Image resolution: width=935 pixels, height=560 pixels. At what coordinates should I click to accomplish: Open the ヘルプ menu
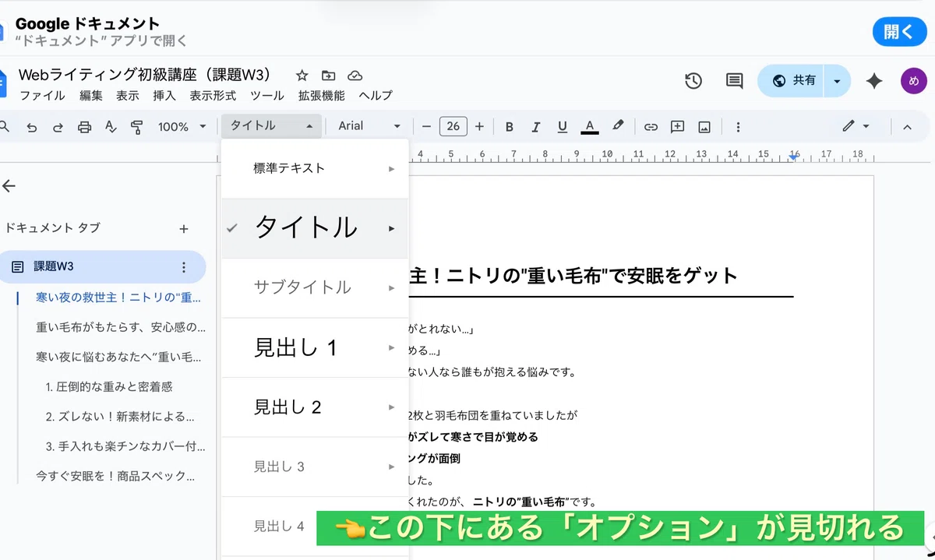point(376,96)
